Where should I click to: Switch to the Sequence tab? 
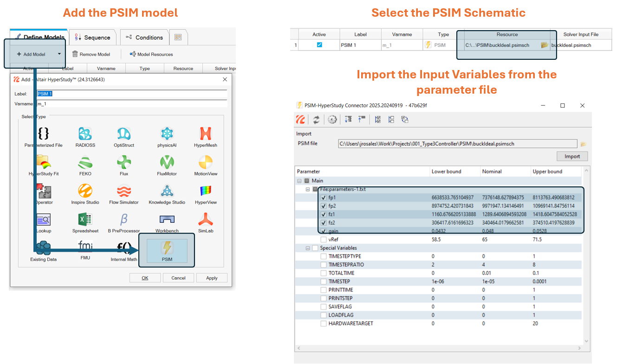(x=92, y=38)
